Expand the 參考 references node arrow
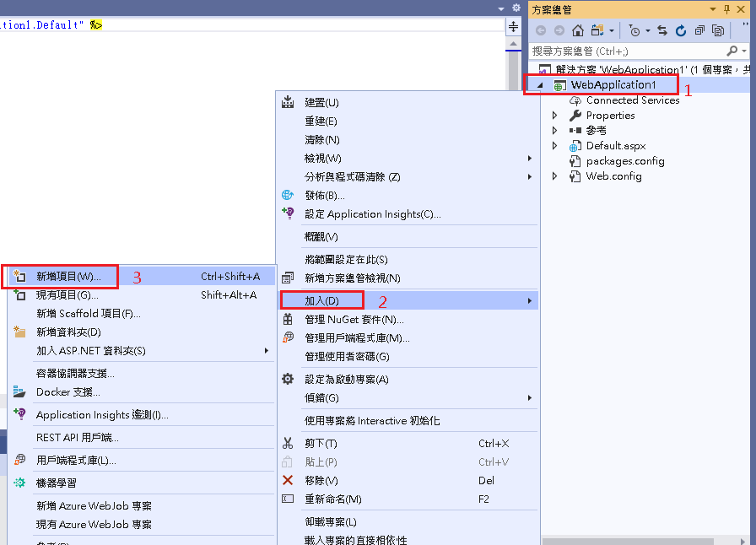Screen dimensions: 756x545 (x=555, y=130)
